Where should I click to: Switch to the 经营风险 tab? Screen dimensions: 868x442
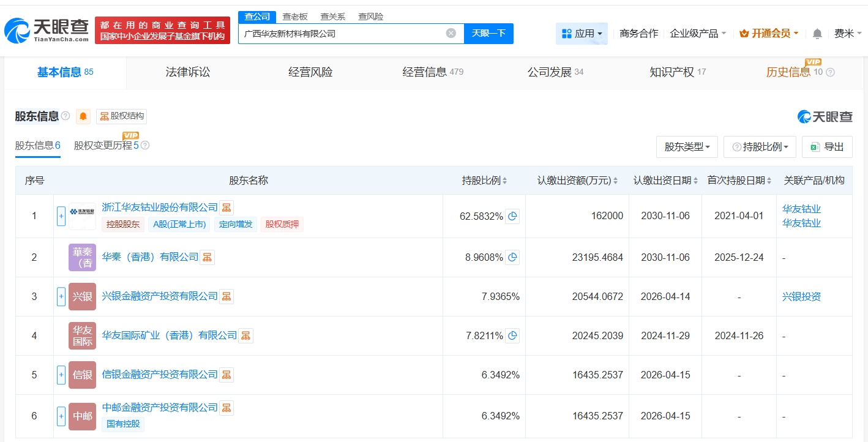(x=310, y=72)
